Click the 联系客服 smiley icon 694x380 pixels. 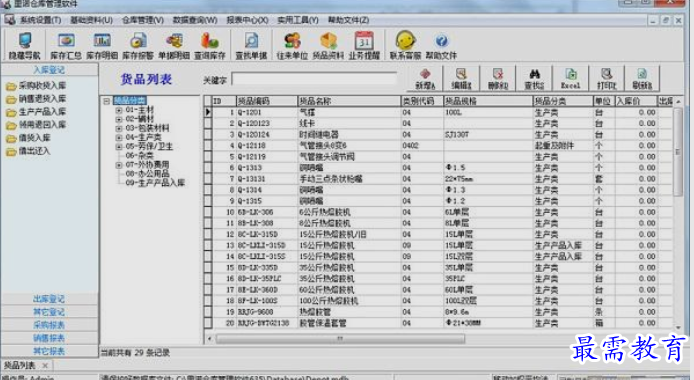tap(405, 46)
